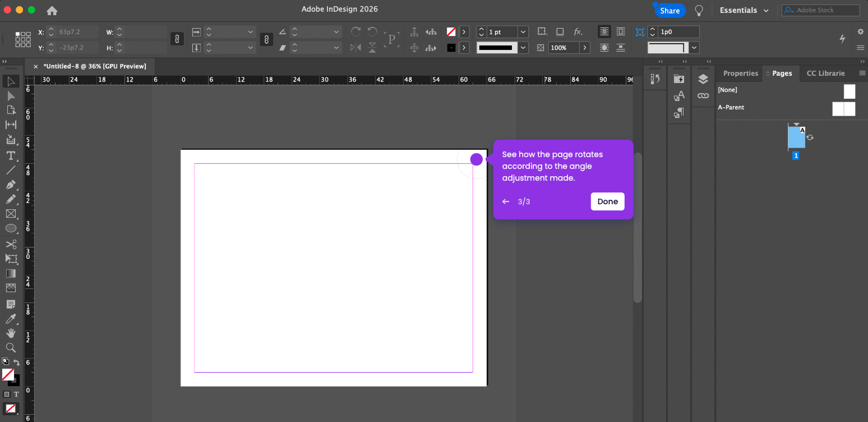Viewport: 868px width, 422px height.
Task: Select the Rectangle Frame tool
Action: [11, 214]
